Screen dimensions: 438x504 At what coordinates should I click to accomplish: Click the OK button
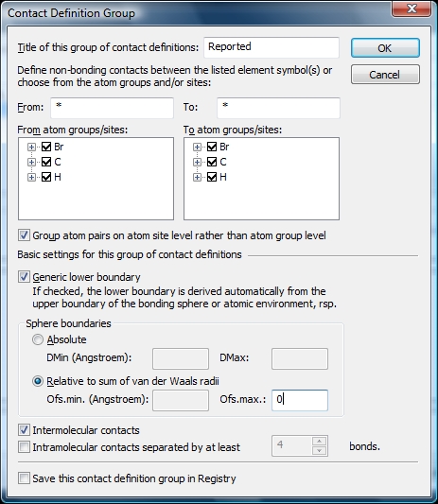pyautogui.click(x=385, y=48)
